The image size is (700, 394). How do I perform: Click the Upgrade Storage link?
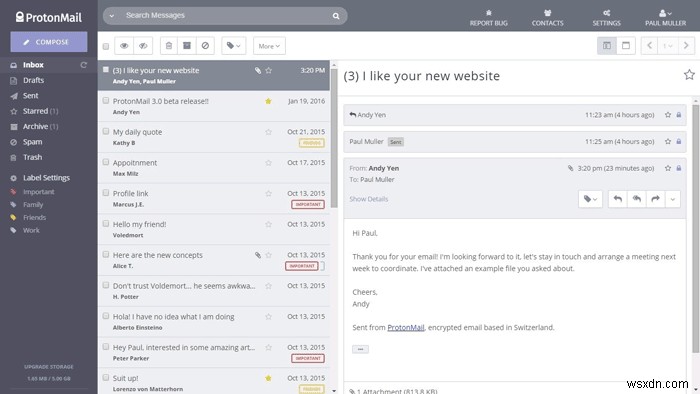[49, 367]
